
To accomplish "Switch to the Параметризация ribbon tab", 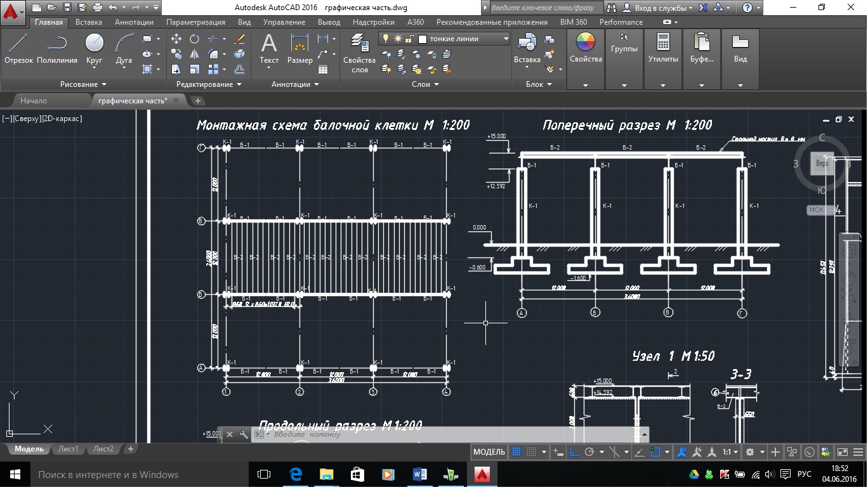I will point(195,22).
